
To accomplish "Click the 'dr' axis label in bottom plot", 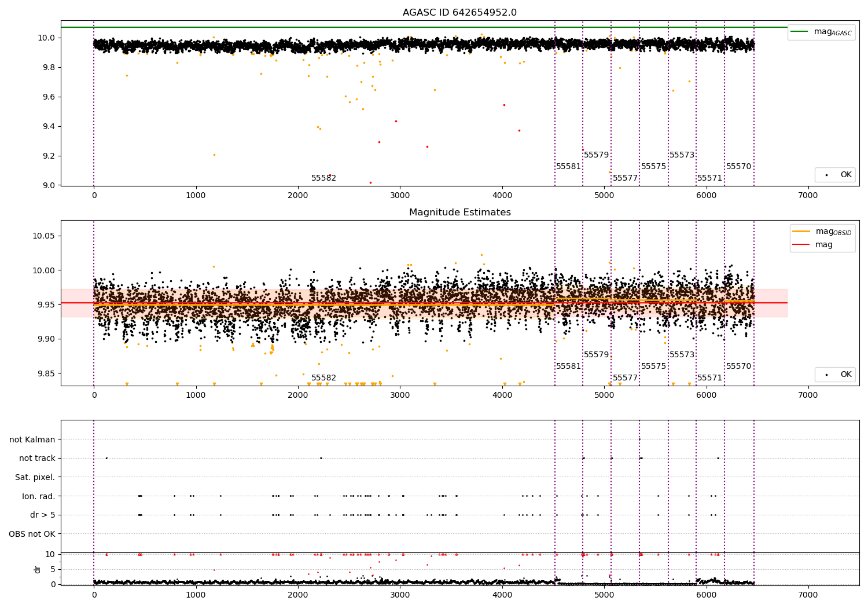I will 38,569.
